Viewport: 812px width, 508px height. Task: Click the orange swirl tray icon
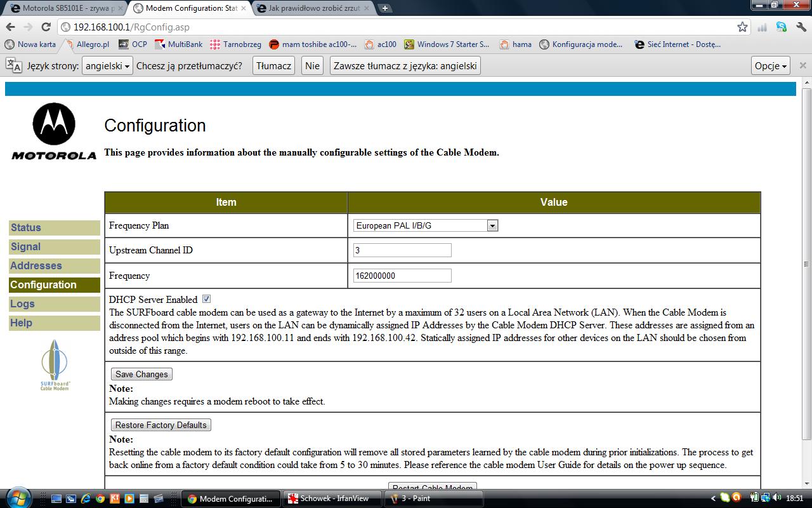(736, 498)
